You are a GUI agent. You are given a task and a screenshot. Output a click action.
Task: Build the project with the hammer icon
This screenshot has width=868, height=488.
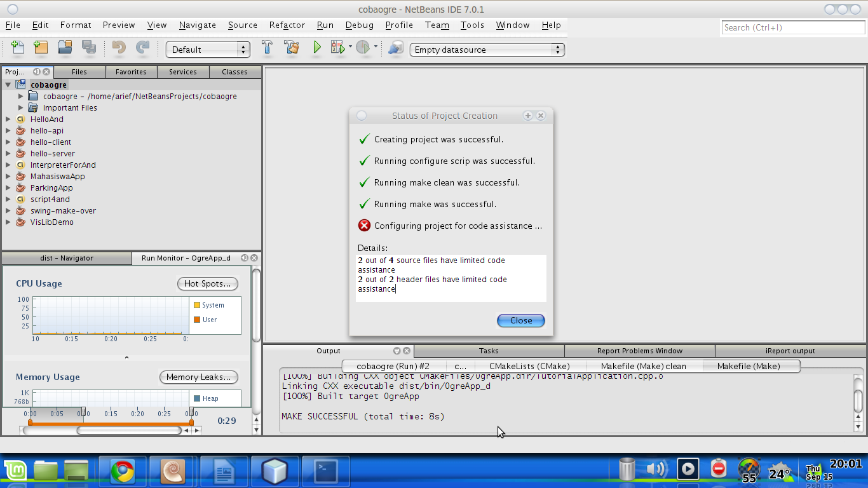tap(268, 48)
